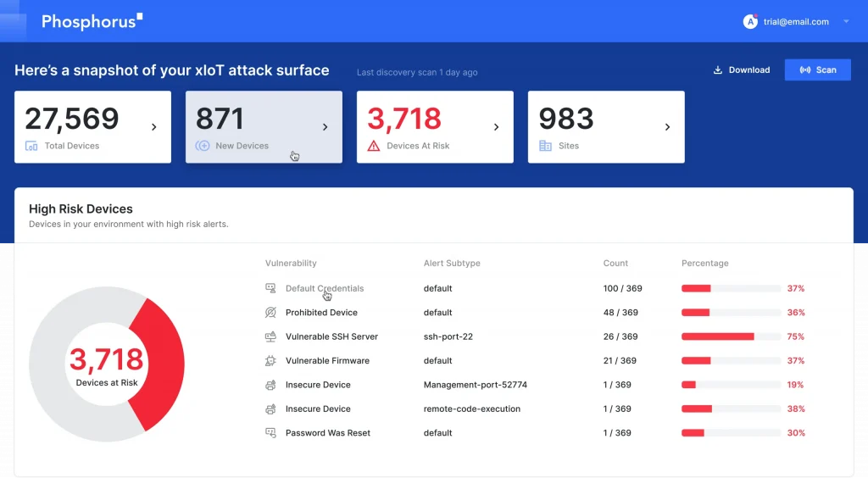The width and height of the screenshot is (868, 478).
Task: Click the Vulnerable SSH Server icon
Action: pyautogui.click(x=270, y=336)
